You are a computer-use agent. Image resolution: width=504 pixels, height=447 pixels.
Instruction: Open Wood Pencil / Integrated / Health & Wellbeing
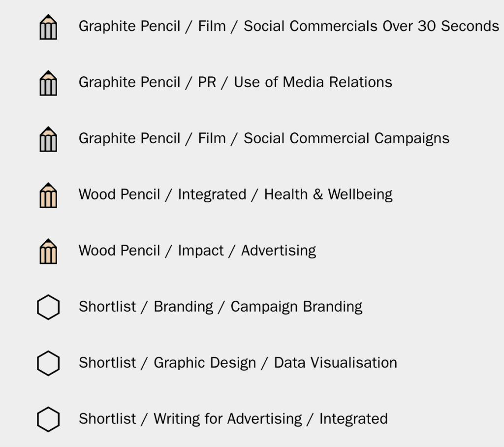click(x=235, y=194)
